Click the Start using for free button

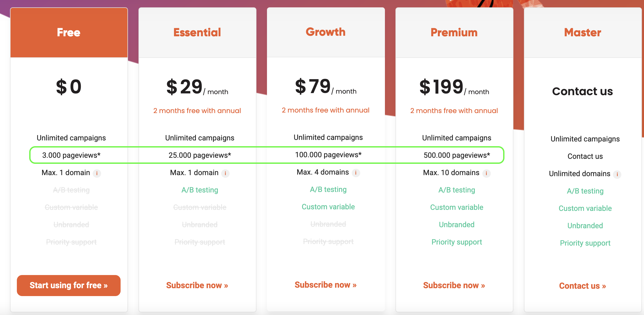click(x=69, y=285)
